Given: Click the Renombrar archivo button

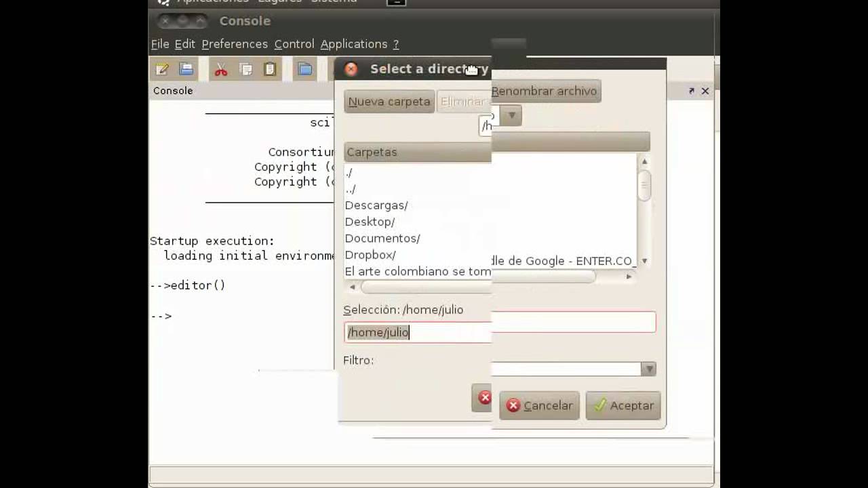Looking at the screenshot, I should [x=545, y=91].
